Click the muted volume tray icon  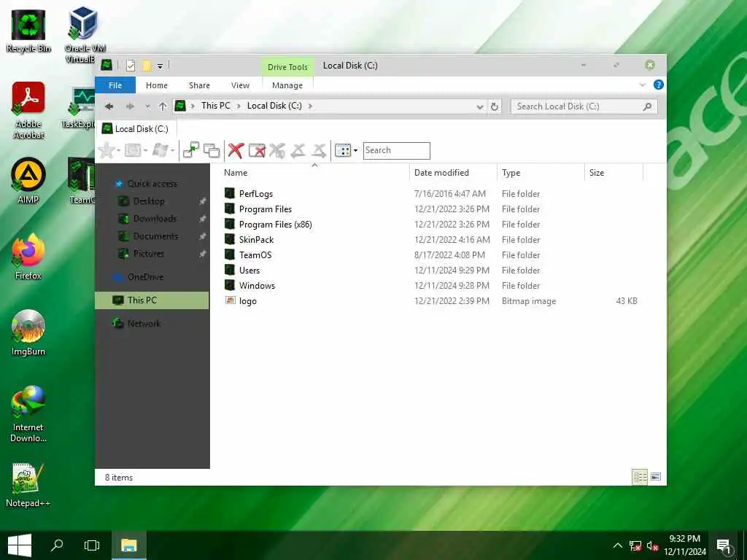click(652, 545)
